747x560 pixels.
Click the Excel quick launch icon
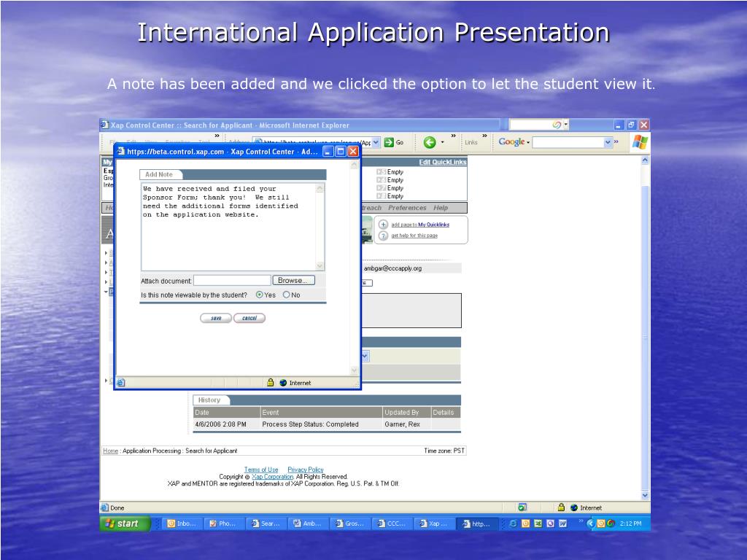click(538, 524)
